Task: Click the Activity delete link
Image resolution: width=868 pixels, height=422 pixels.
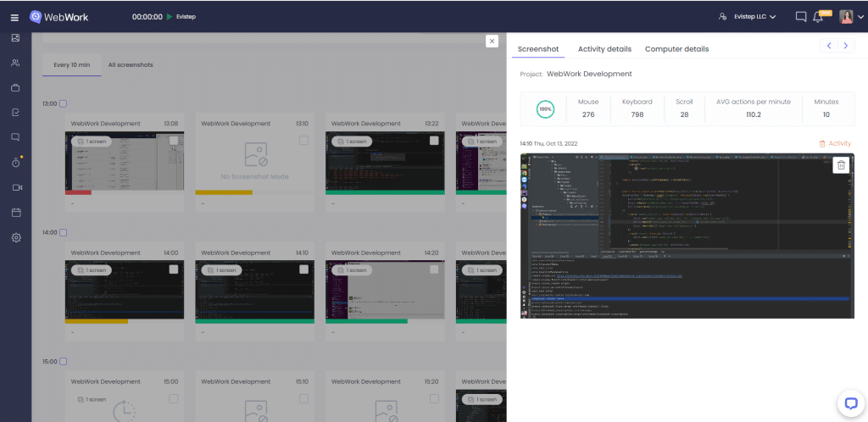Action: coord(835,143)
